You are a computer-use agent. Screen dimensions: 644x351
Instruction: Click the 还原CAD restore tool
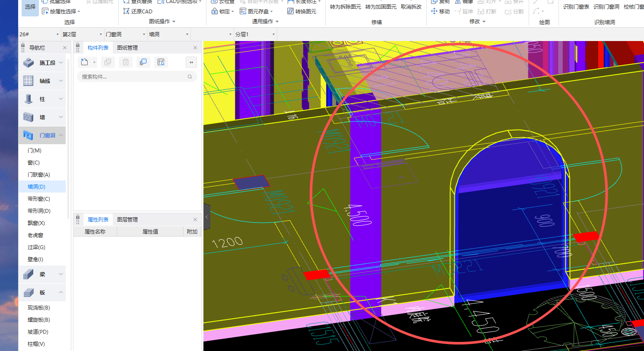pyautogui.click(x=138, y=11)
